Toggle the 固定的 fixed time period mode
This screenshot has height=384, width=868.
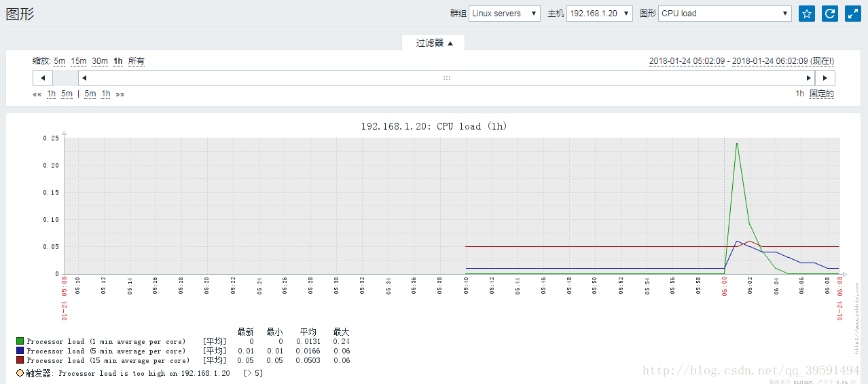click(x=821, y=94)
